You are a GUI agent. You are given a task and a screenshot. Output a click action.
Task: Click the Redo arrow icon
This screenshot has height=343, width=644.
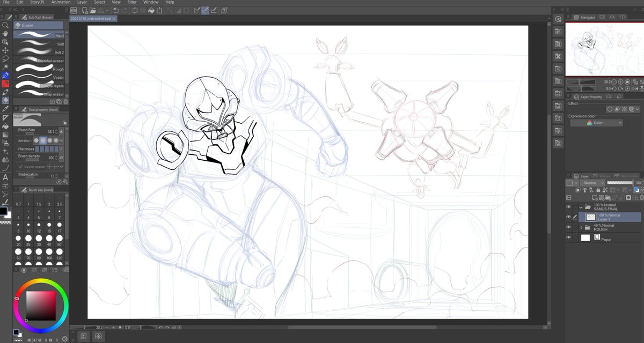pyautogui.click(x=125, y=10)
